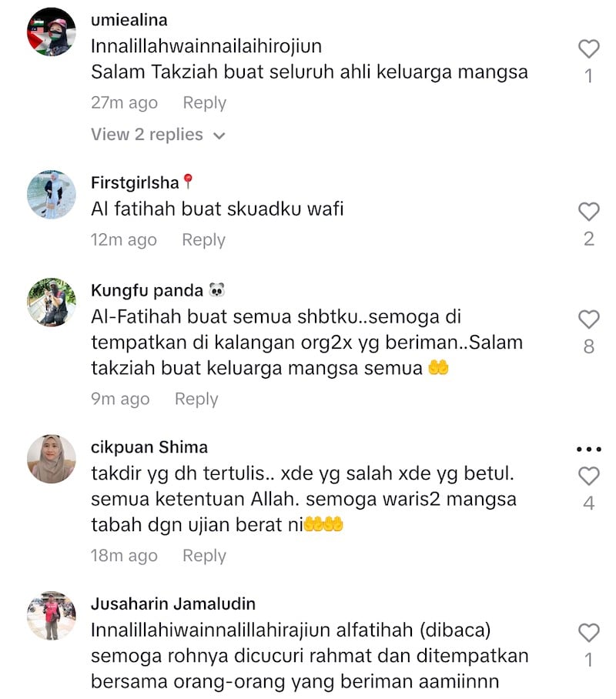Like umiealina's comment with the heart
Screen dimensions: 616x699
click(588, 48)
